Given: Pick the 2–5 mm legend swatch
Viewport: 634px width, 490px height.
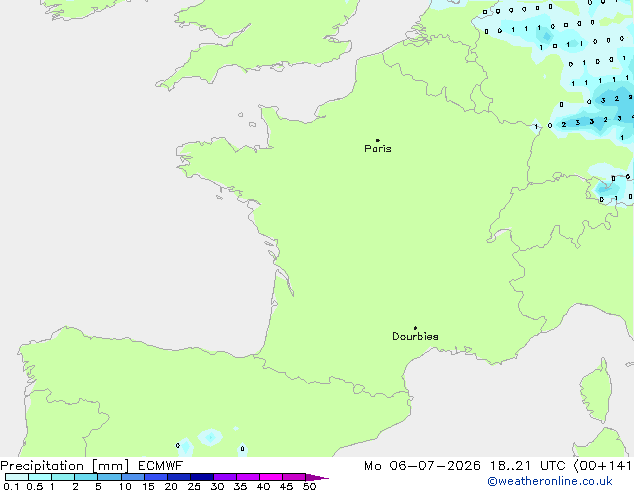Looking at the screenshot, I should coord(86,477).
